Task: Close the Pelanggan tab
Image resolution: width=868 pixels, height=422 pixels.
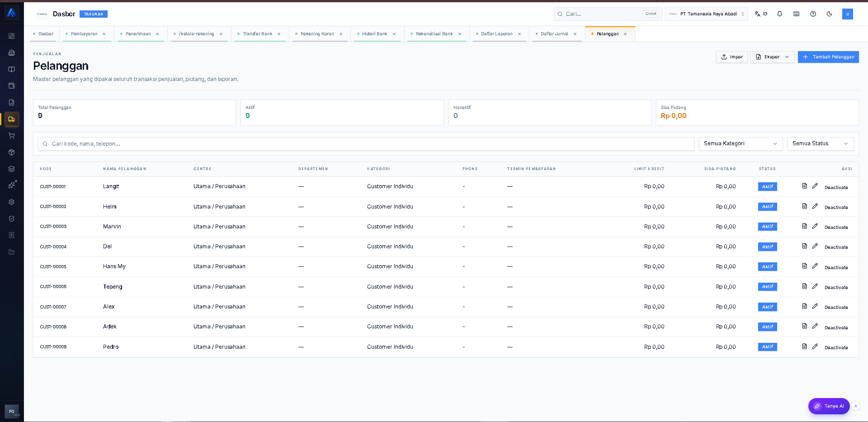Action: point(625,34)
